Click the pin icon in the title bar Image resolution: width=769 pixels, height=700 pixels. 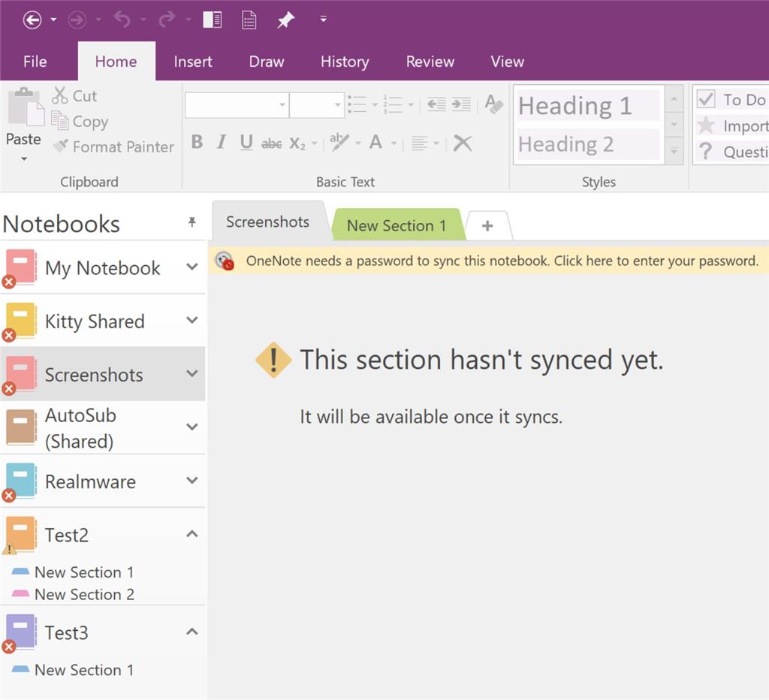[x=286, y=20]
